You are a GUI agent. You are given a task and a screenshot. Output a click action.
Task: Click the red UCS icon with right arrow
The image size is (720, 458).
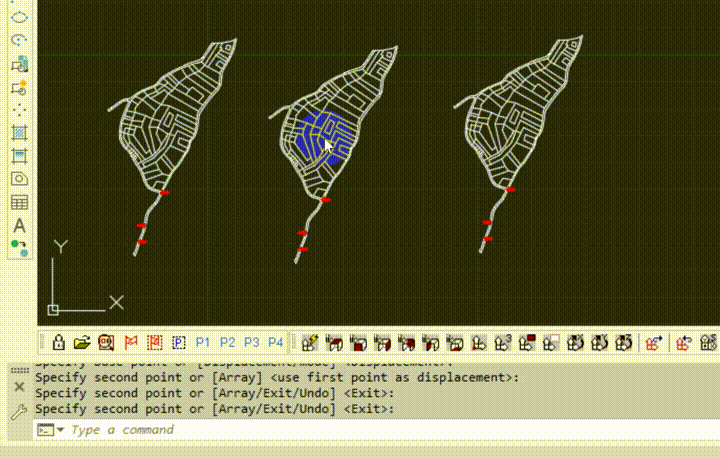tap(654, 343)
